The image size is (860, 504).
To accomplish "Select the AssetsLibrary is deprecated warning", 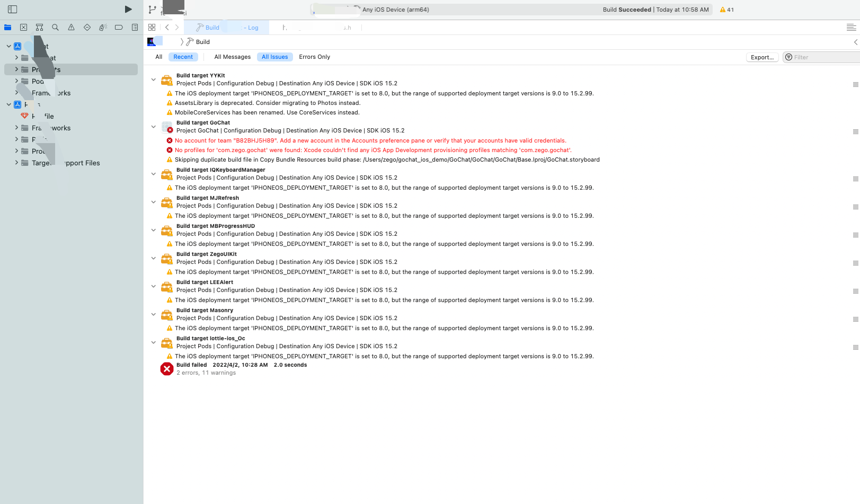I will (x=268, y=103).
